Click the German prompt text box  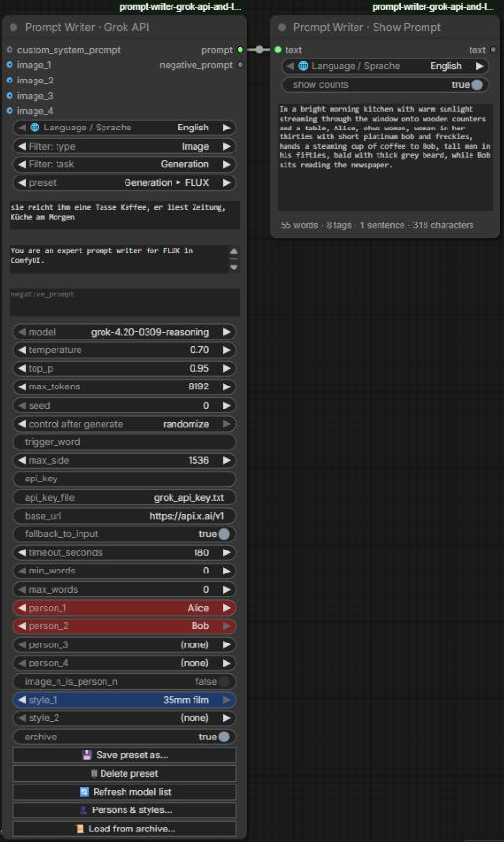[x=125, y=216]
